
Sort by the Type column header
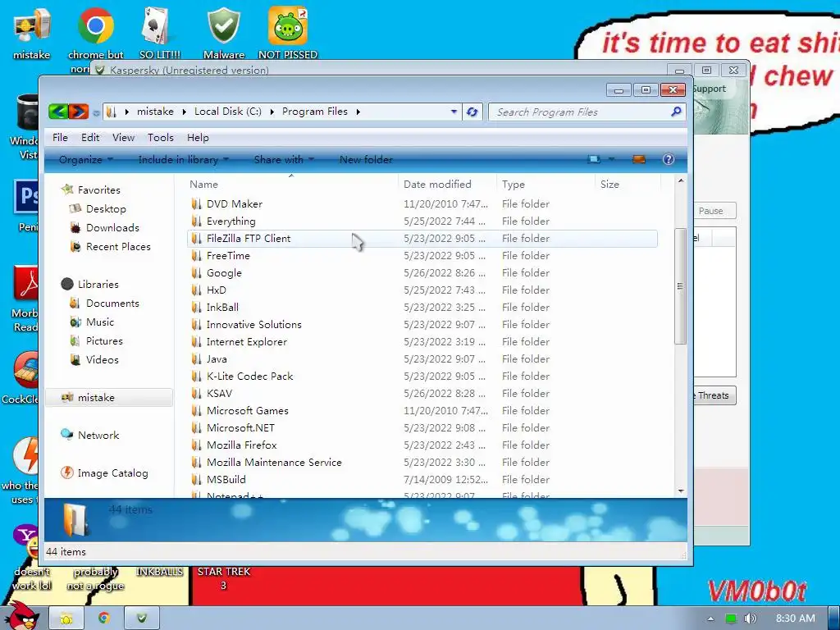(x=545, y=185)
